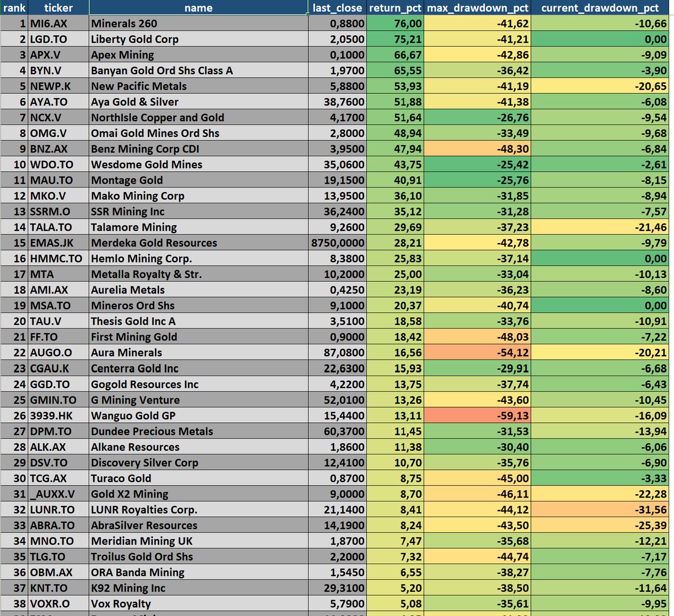The width and height of the screenshot is (674, 616).
Task: Select ticker cell VOXR.O
Action: 58,604
